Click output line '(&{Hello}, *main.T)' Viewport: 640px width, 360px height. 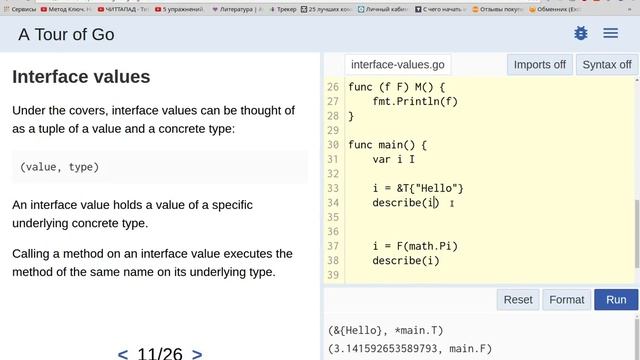click(x=385, y=330)
